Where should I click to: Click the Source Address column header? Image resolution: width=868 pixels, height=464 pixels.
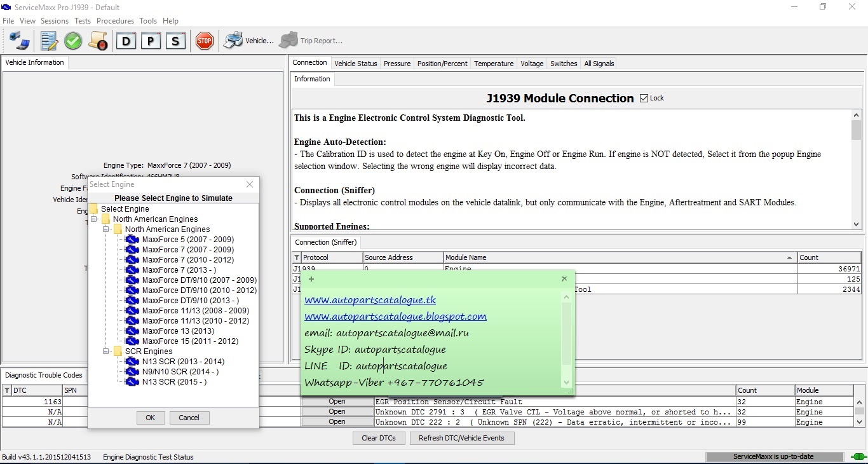pos(403,257)
